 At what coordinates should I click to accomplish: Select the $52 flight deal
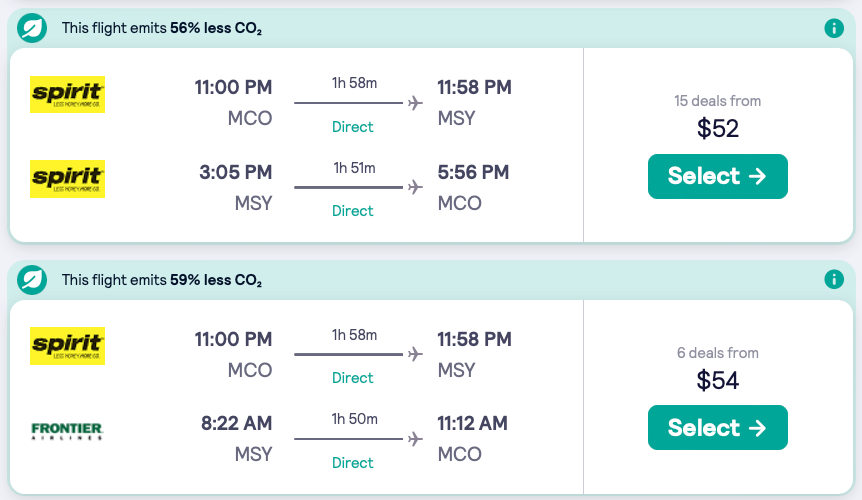[717, 176]
